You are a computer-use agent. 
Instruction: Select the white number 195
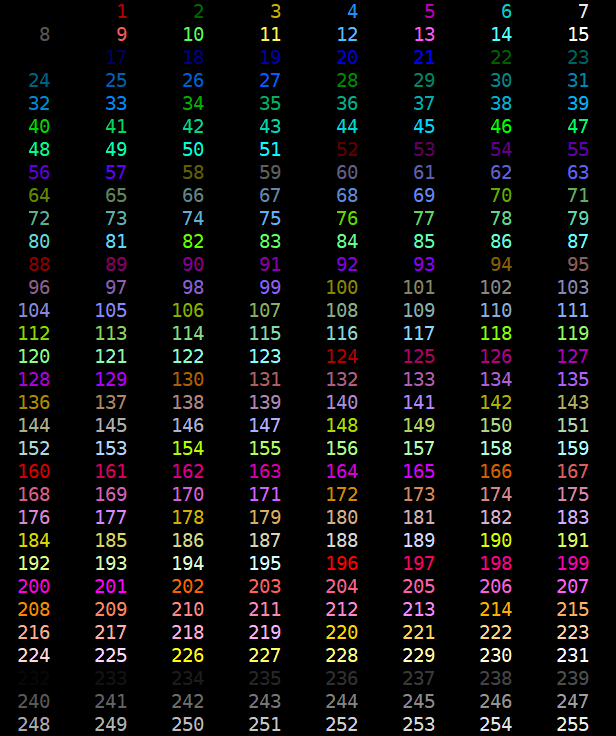(265, 563)
